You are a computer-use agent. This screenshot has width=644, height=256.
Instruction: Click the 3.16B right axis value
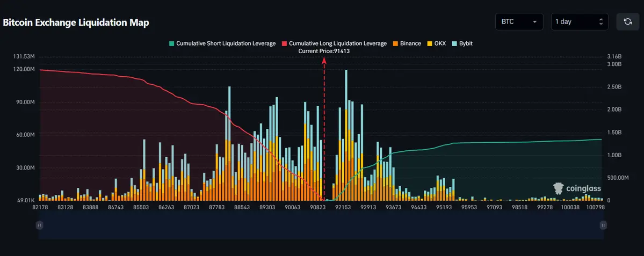pyautogui.click(x=614, y=56)
